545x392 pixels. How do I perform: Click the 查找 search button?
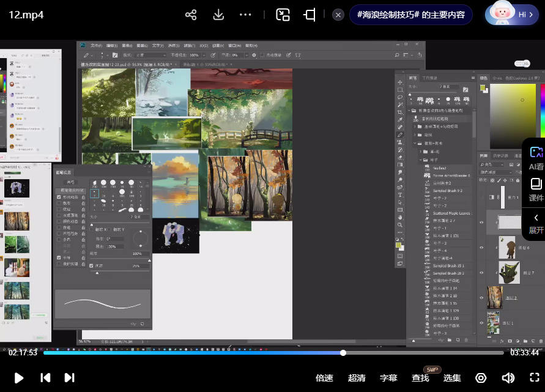click(420, 378)
